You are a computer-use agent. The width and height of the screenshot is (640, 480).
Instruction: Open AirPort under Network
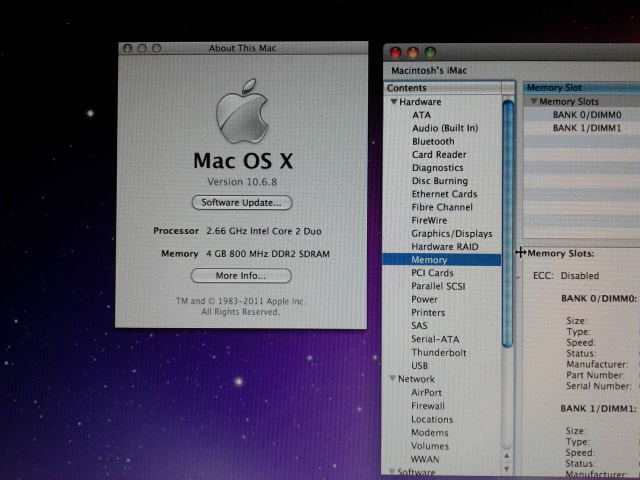pos(426,393)
